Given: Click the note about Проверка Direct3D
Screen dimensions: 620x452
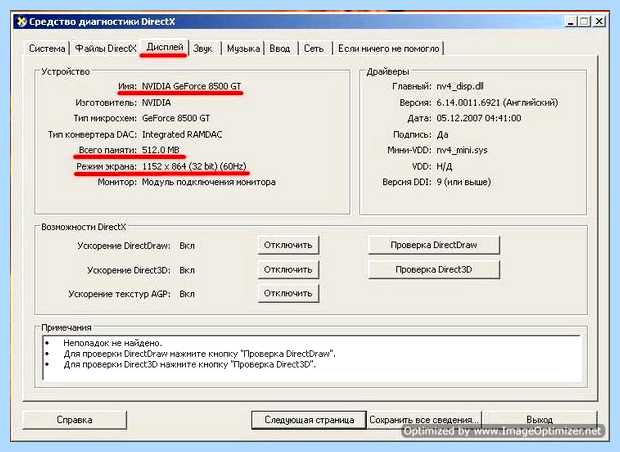Looking at the screenshot, I should 190,364.
